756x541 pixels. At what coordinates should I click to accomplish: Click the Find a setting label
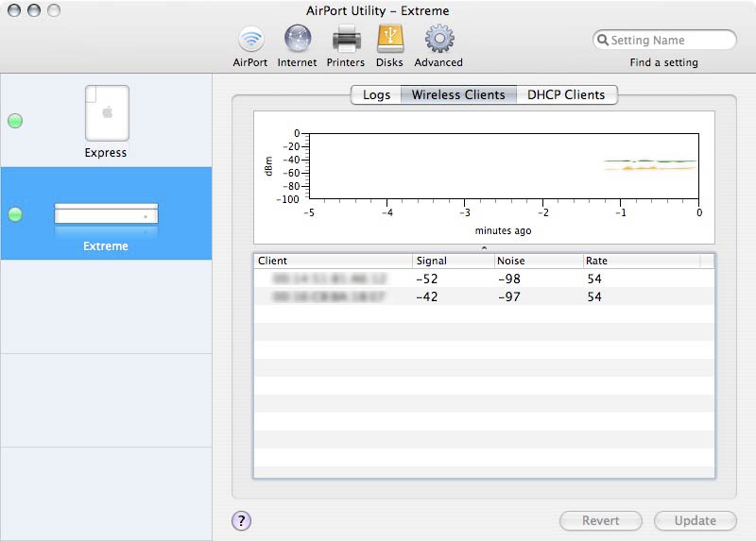664,62
